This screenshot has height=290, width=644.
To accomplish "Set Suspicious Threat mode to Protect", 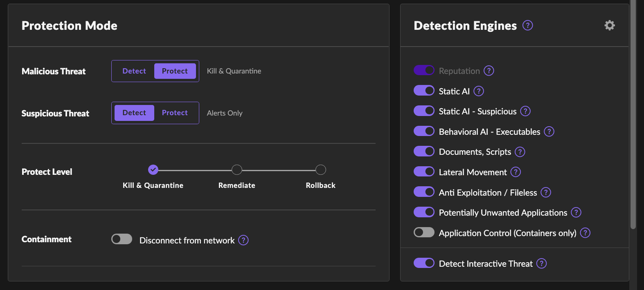I will 175,113.
